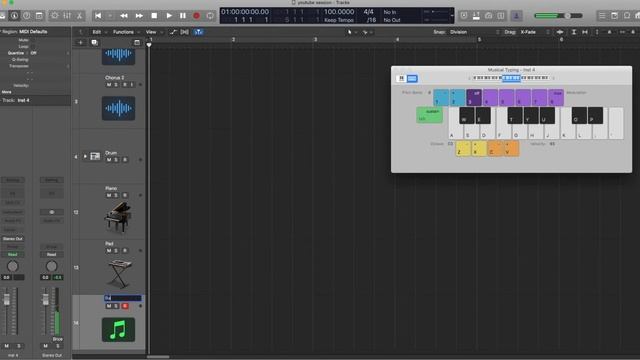This screenshot has width=640, height=360.
Task: Click the green Read automation button
Action: click(x=13, y=254)
